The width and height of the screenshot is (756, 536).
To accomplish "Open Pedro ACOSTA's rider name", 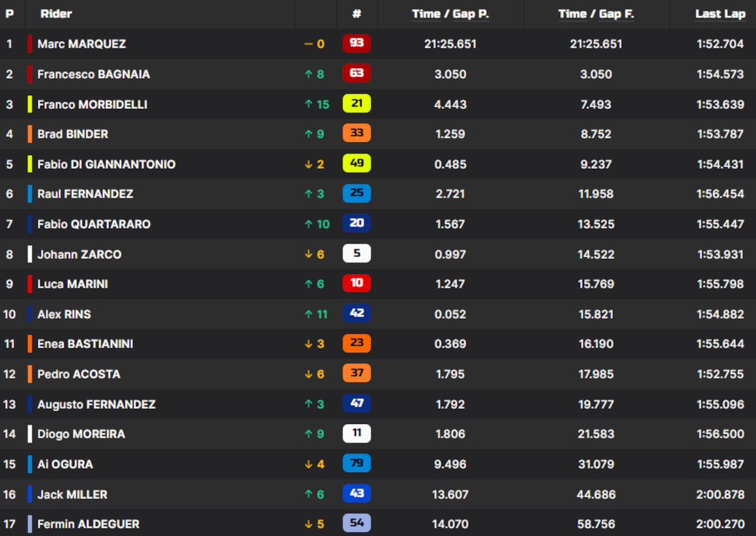I will point(79,374).
